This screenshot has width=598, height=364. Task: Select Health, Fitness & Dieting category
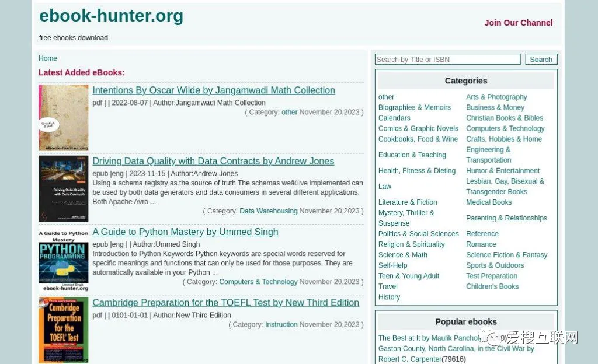coord(417,170)
